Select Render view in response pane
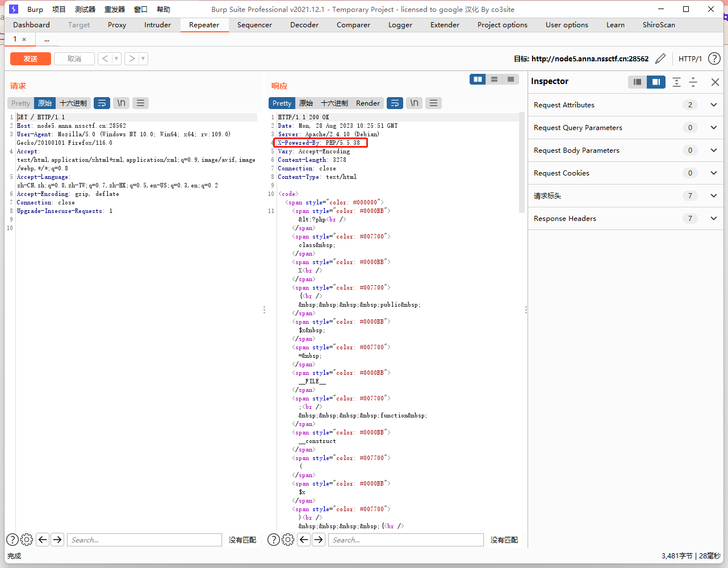 [368, 103]
